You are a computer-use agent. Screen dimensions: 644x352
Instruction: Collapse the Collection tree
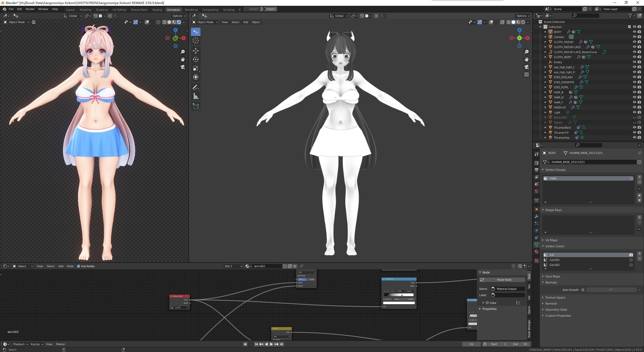(540, 27)
